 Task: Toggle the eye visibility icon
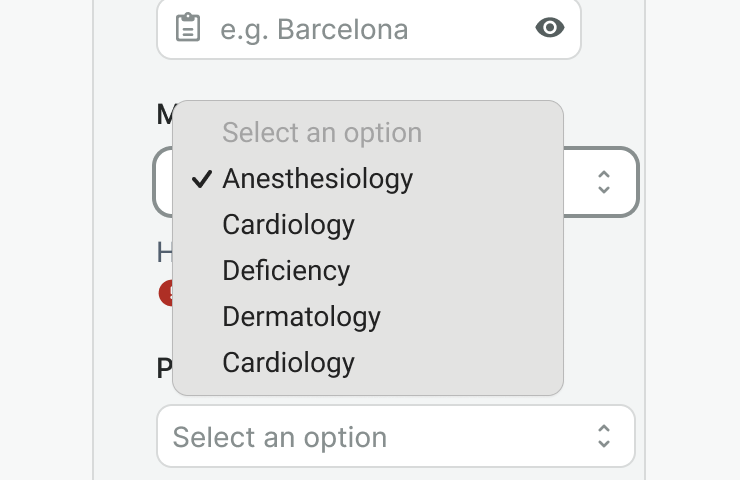tap(550, 28)
